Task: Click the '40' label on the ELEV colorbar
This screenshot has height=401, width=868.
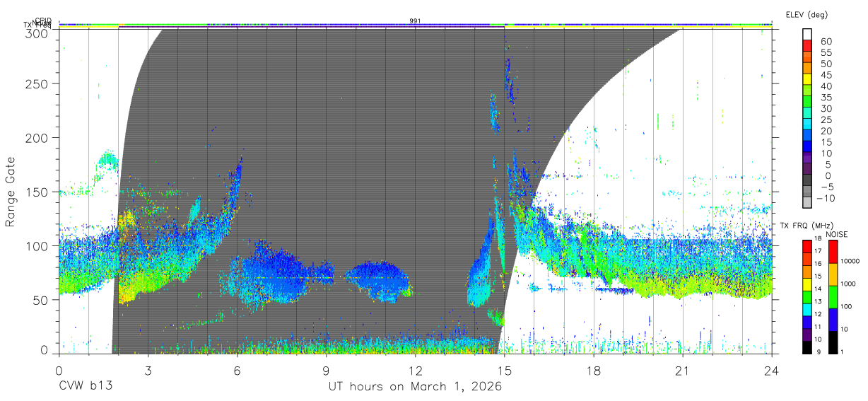Action: click(826, 86)
